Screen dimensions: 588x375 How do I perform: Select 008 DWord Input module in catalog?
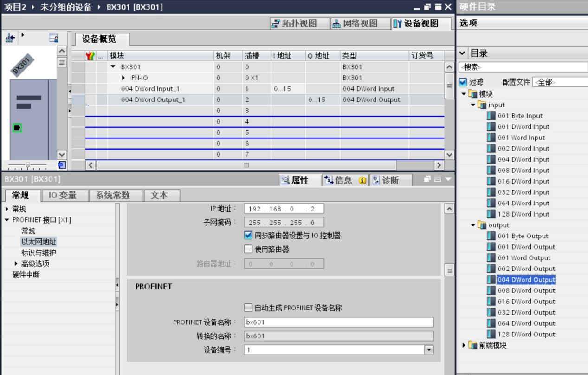[523, 171]
